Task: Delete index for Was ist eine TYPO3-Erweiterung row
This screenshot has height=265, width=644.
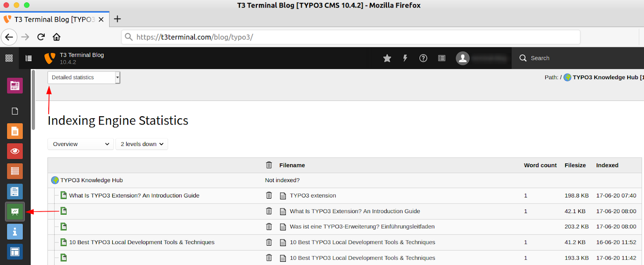Action: [x=269, y=226]
